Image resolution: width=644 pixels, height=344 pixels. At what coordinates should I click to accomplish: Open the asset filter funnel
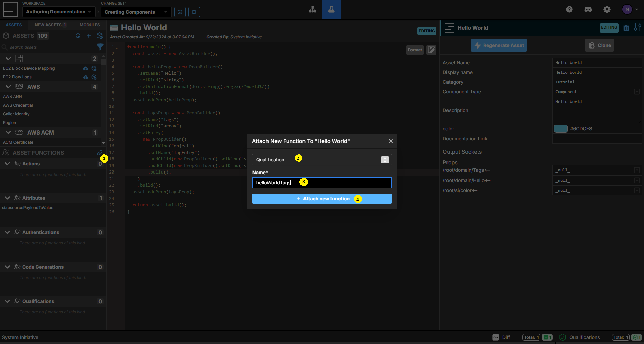(x=100, y=47)
